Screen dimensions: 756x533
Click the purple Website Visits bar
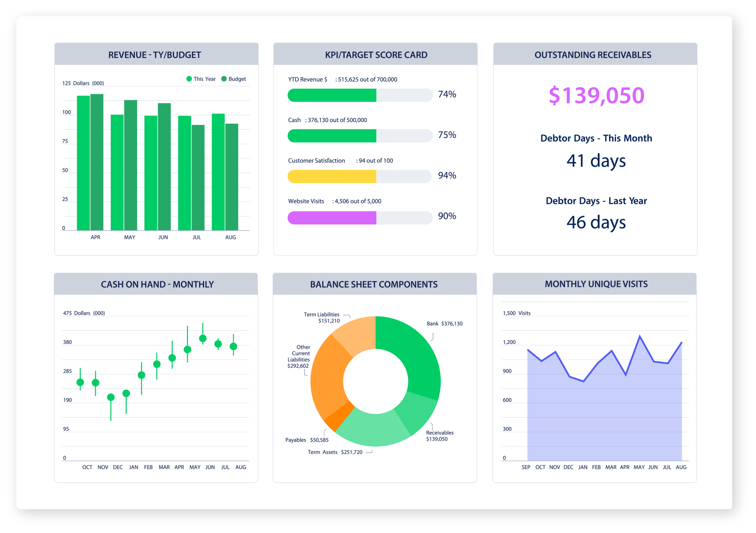coord(332,218)
